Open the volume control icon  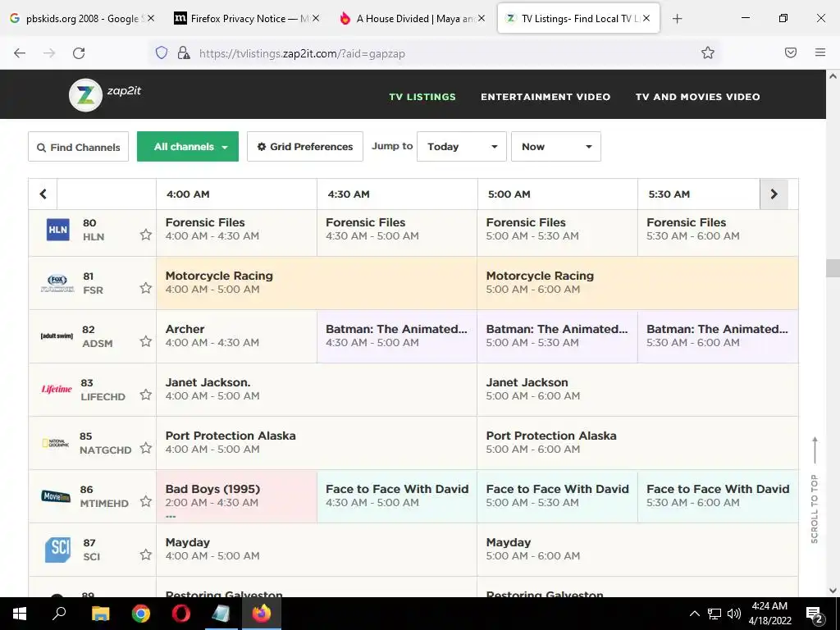(734, 614)
